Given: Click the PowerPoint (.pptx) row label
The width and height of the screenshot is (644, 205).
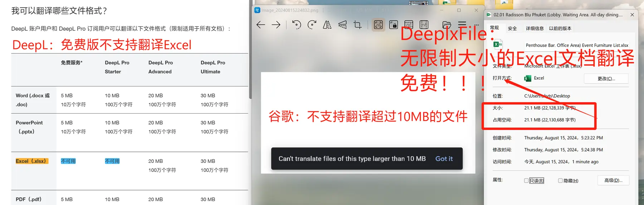Looking at the screenshot, I should click(29, 127).
